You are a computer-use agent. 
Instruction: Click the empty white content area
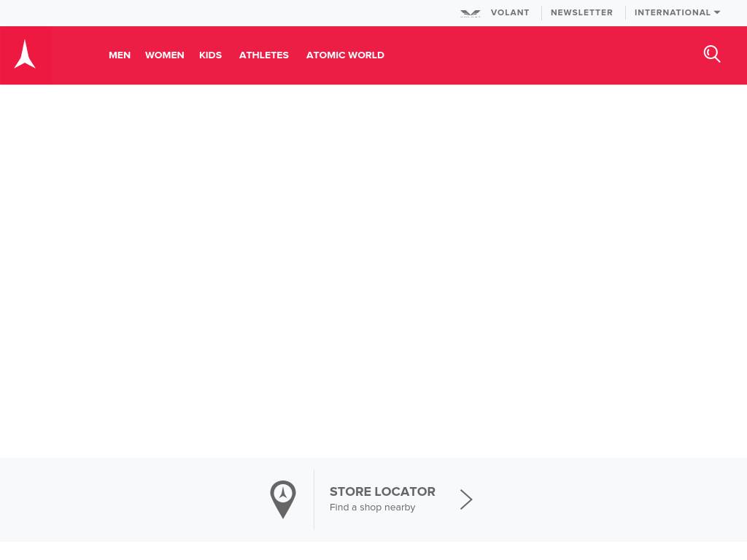coord(373,271)
